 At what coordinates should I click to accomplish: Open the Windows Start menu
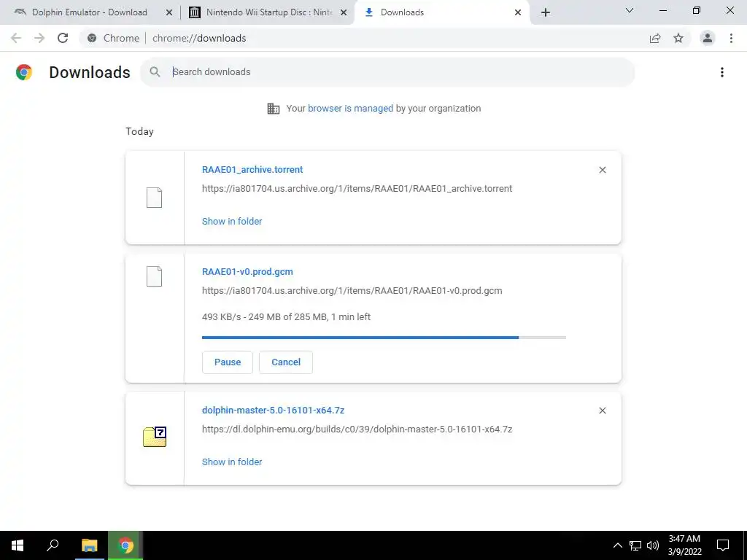18,545
